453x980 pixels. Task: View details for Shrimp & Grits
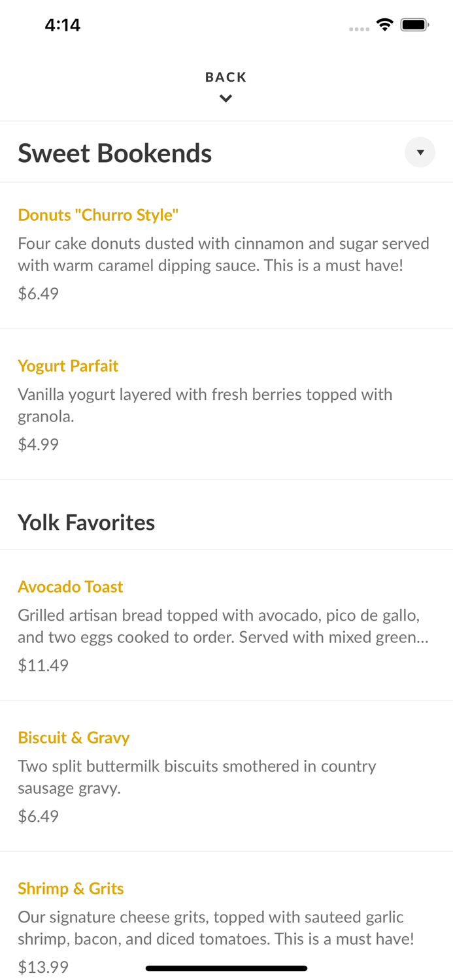[71, 889]
